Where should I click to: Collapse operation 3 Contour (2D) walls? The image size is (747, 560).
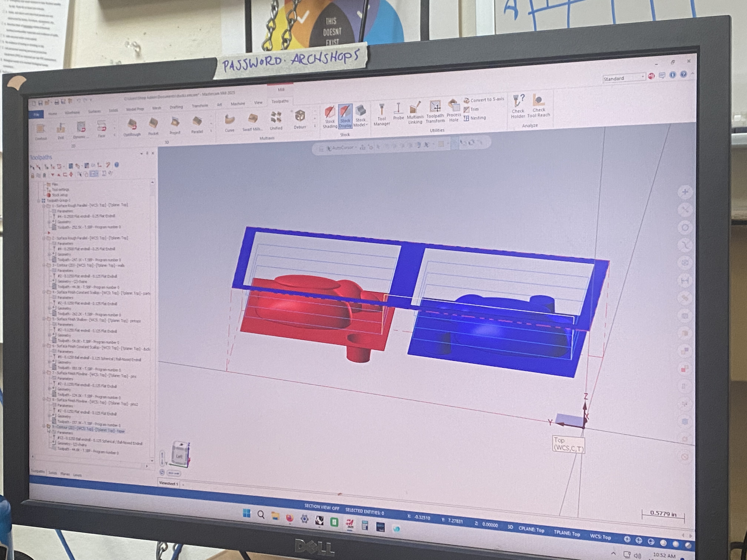click(44, 265)
